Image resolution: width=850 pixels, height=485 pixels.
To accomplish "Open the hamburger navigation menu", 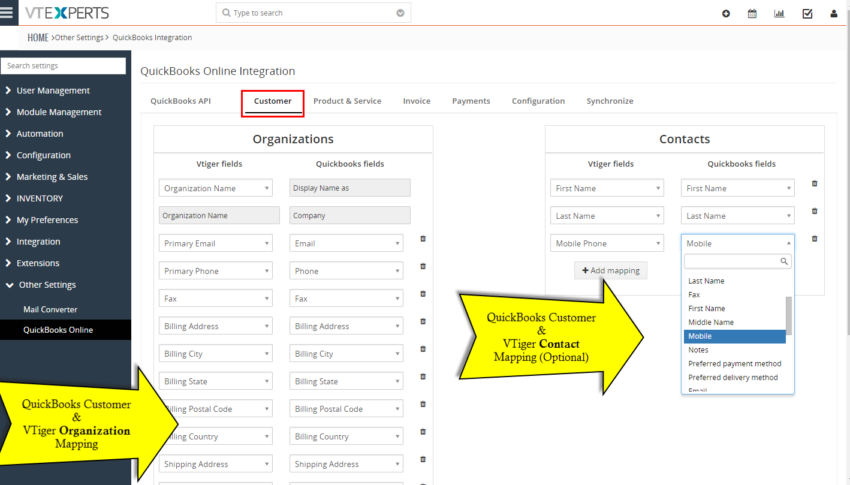I will coord(7,12).
